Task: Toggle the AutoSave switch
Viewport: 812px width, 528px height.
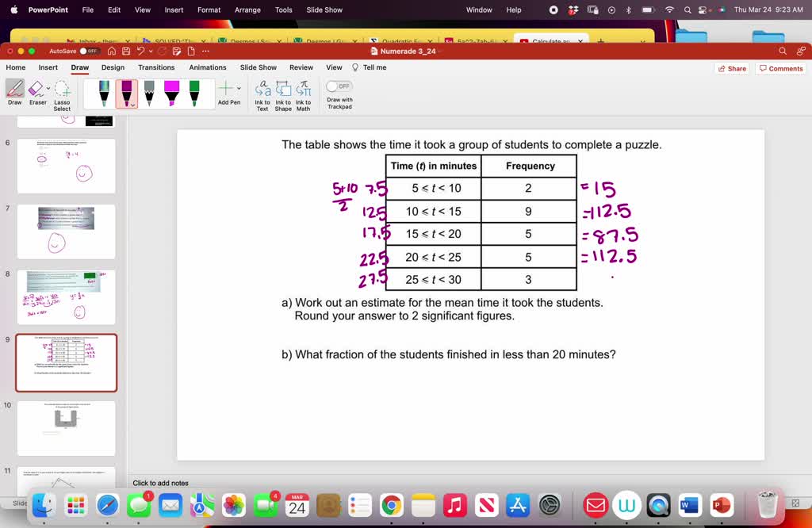Action: click(x=90, y=51)
